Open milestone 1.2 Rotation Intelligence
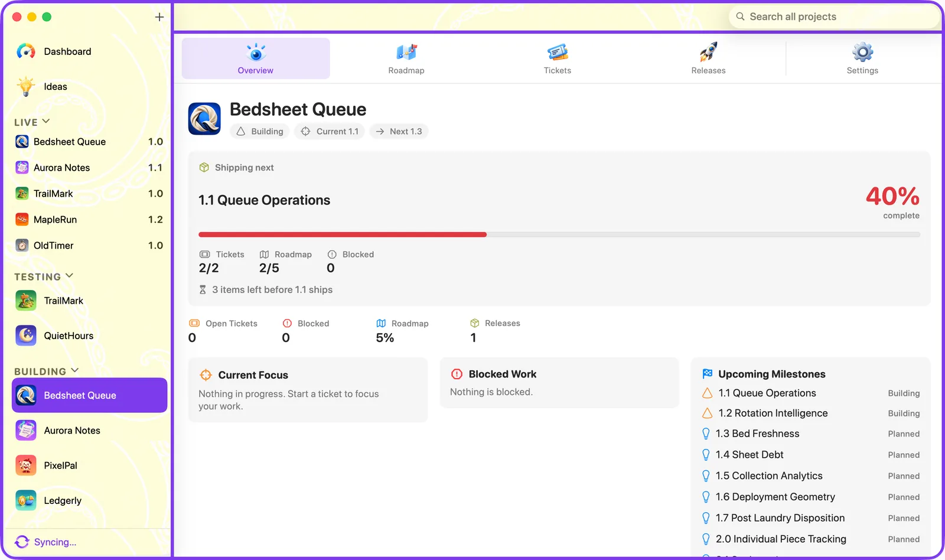Screen dimensions: 945x560 coord(810,413)
